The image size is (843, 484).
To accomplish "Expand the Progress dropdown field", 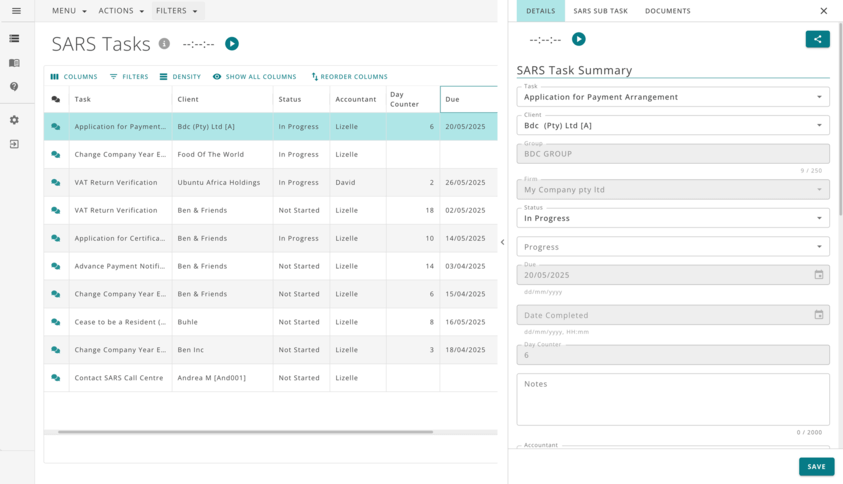I will coord(819,246).
